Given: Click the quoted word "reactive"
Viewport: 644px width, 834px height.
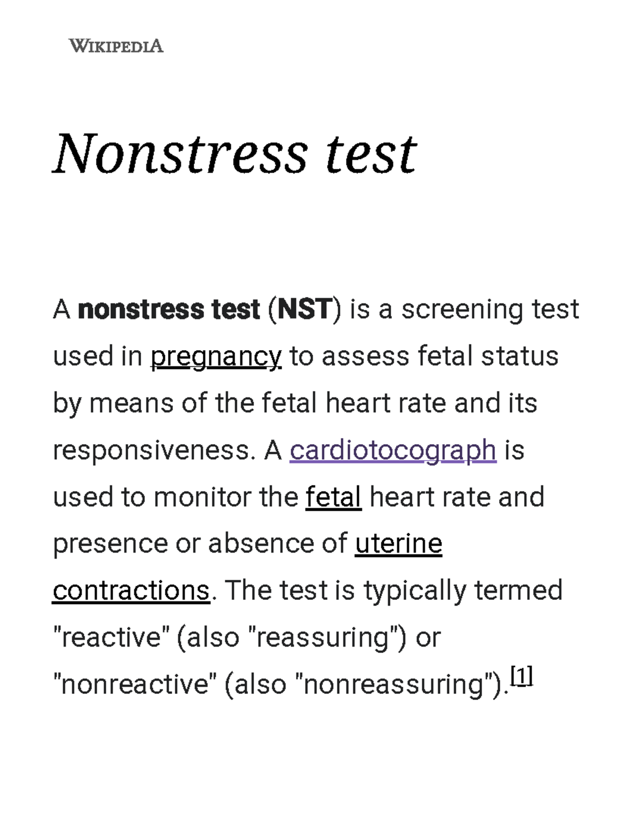Looking at the screenshot, I should point(112,637).
